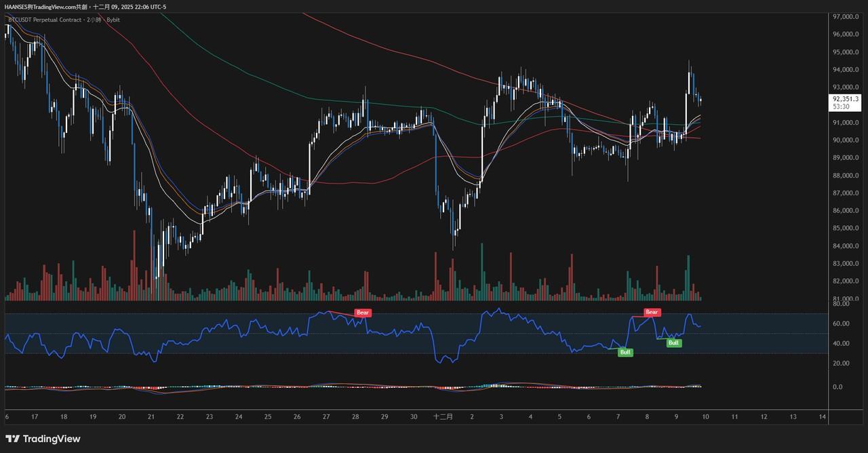Select the Bear label near November 28
This screenshot has width=868, height=453.
363,313
